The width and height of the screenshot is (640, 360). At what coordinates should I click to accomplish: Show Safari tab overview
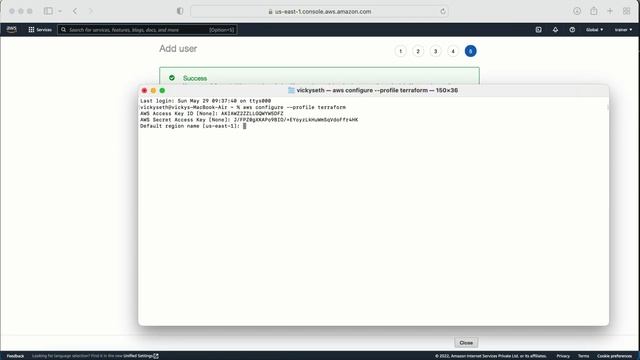click(627, 11)
